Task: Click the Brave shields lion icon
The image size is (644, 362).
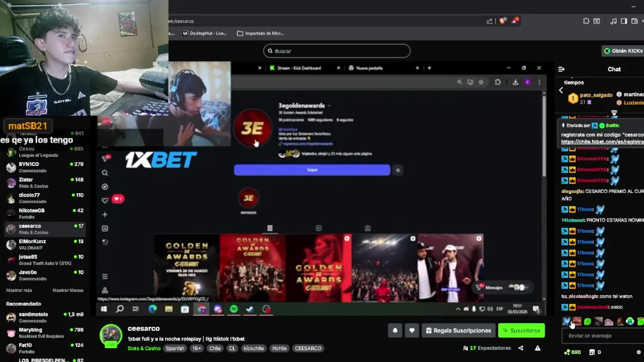Action: point(503,21)
